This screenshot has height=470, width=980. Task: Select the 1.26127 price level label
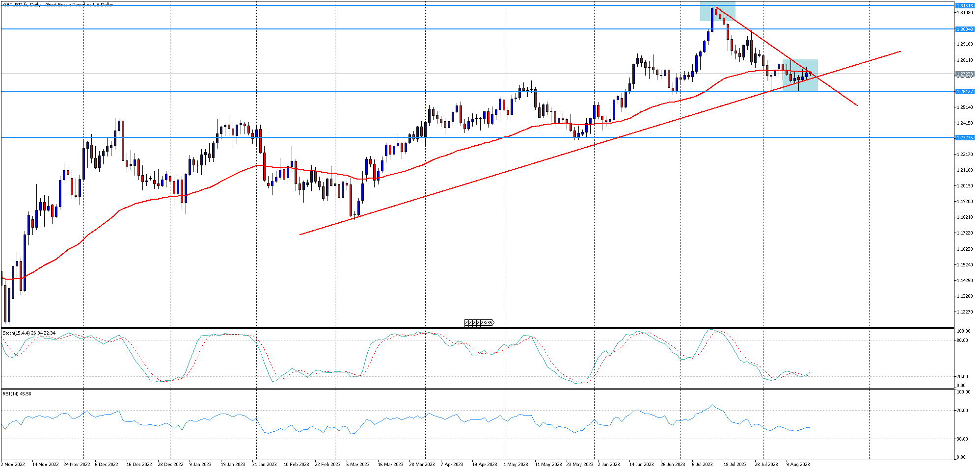tap(964, 91)
